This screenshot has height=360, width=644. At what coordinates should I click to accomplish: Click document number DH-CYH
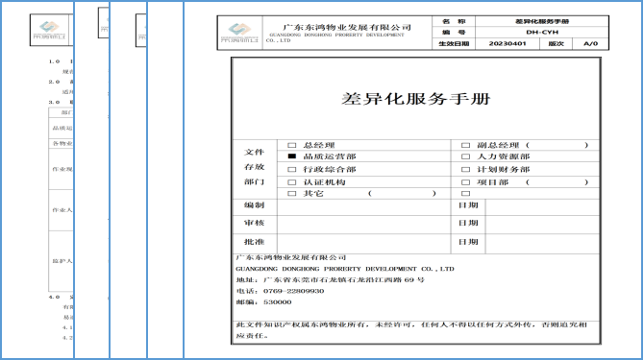coord(542,32)
